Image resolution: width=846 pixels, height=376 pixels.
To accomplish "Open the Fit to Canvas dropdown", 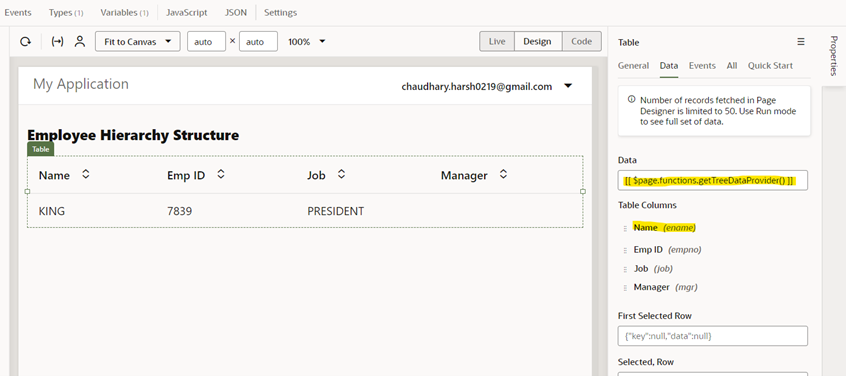I will tap(138, 42).
